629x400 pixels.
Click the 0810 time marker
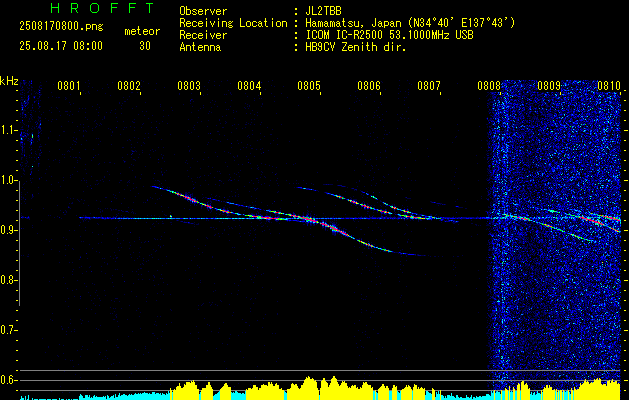click(x=609, y=85)
